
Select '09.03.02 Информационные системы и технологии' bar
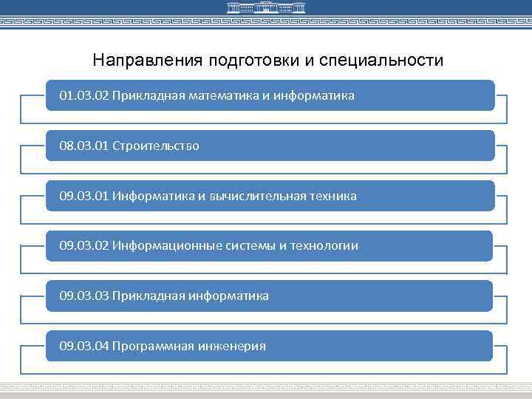coord(269,246)
